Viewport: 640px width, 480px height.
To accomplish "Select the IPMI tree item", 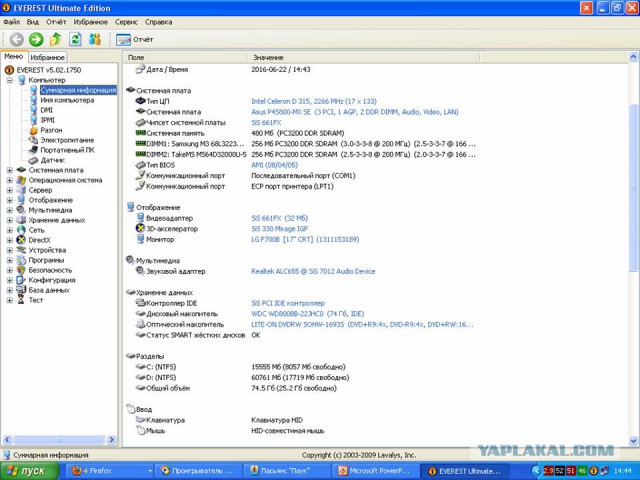I will click(47, 120).
